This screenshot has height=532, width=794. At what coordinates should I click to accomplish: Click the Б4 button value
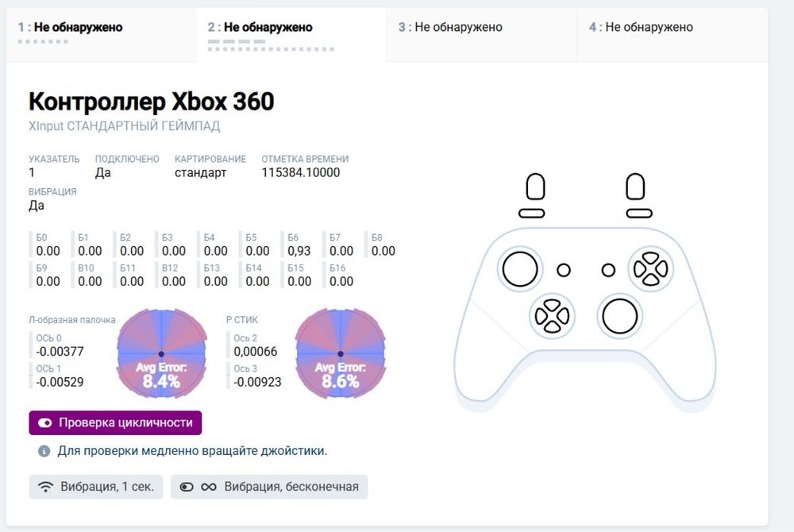[215, 251]
